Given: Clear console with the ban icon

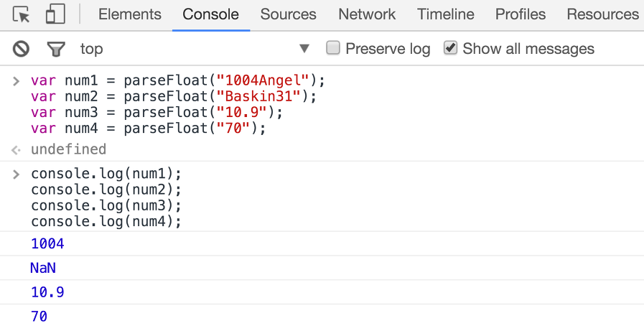Looking at the screenshot, I should (22, 49).
